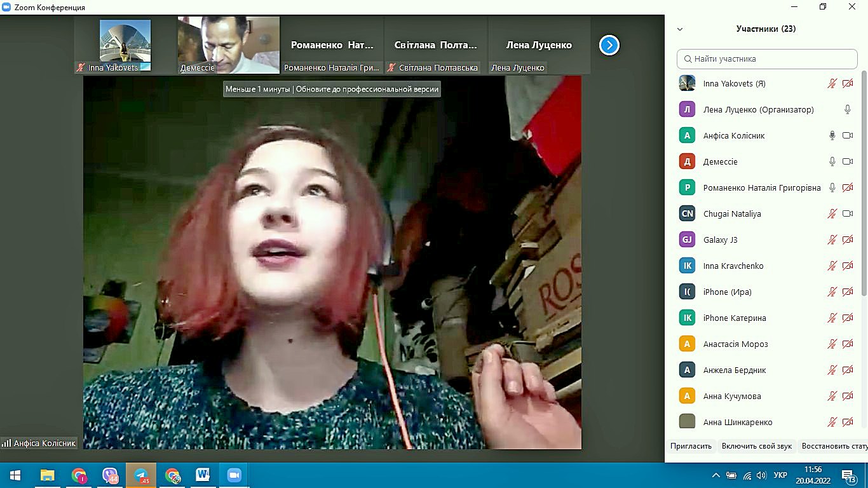
Task: Click the camera icon in the Демессіе row
Action: (x=847, y=161)
